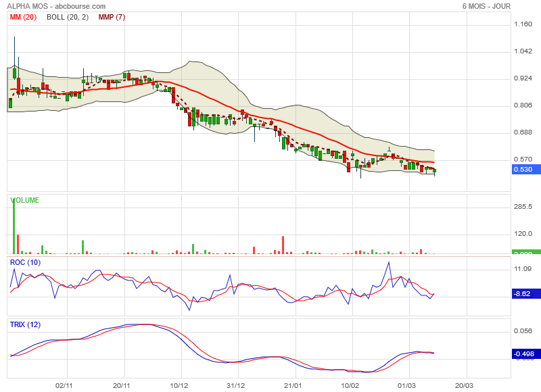Click the 6 MOIS - JOUR period label
541x392 pixels.
tap(486, 6)
